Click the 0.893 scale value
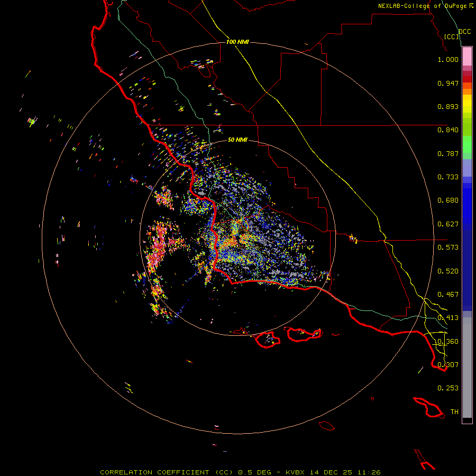 (448, 106)
